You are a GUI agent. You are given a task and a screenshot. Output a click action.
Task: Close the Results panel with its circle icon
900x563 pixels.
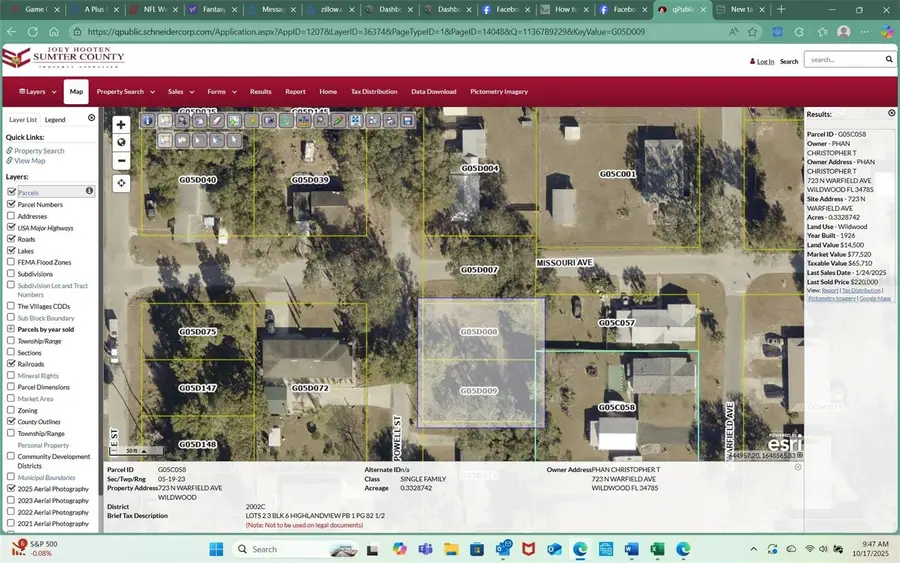[891, 114]
